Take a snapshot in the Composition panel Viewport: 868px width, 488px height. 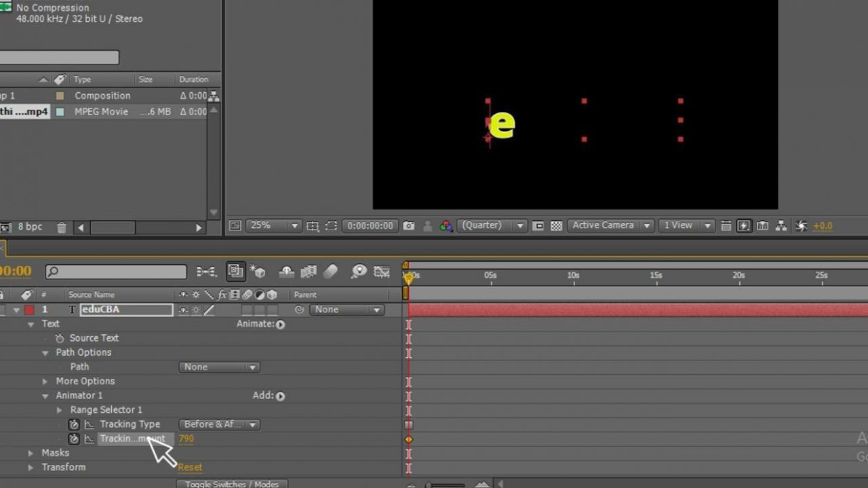pyautogui.click(x=409, y=225)
